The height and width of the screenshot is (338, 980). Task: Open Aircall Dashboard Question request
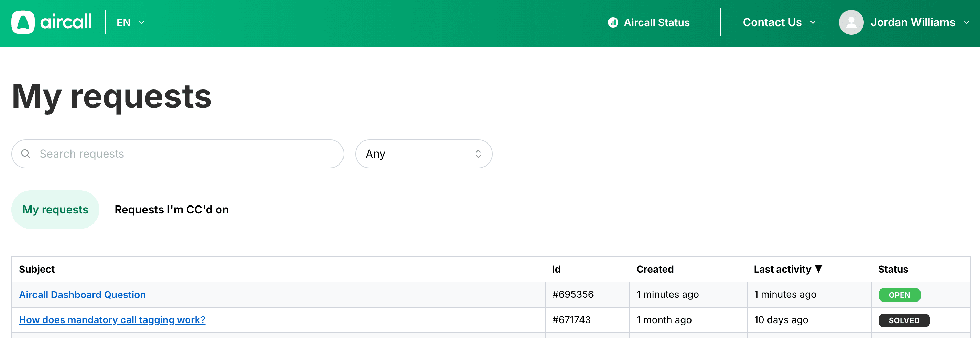82,295
